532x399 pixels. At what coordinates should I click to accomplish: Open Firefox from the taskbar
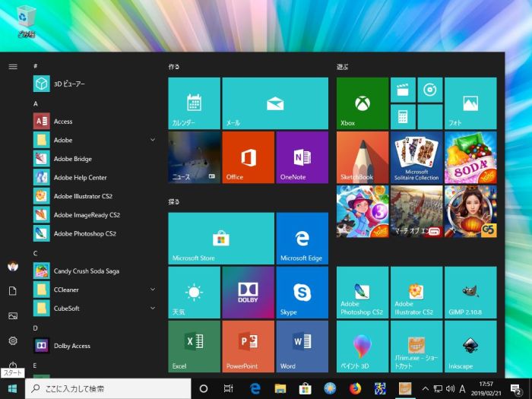click(355, 388)
